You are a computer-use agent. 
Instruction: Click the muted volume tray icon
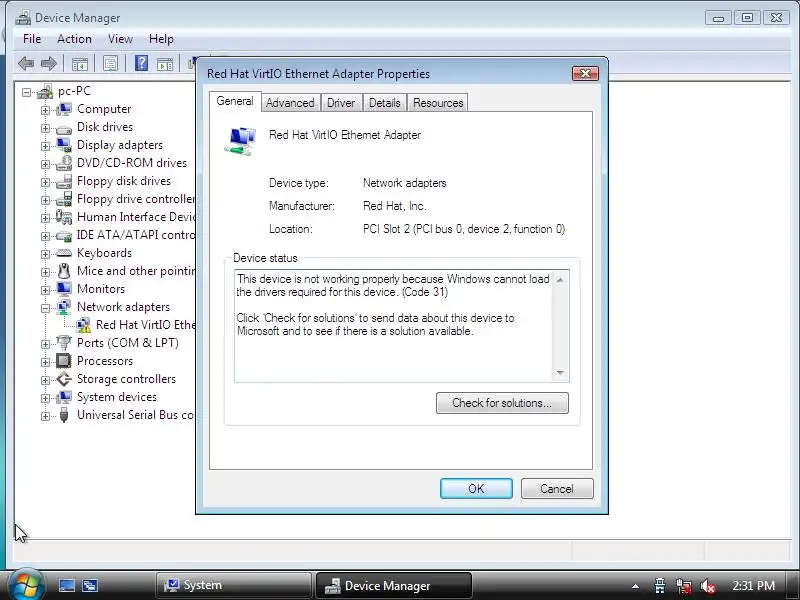(708, 586)
